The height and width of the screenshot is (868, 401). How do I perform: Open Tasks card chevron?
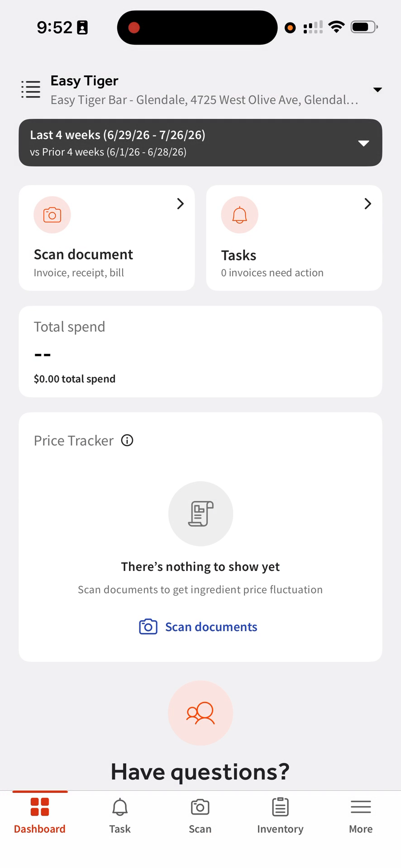(x=368, y=204)
